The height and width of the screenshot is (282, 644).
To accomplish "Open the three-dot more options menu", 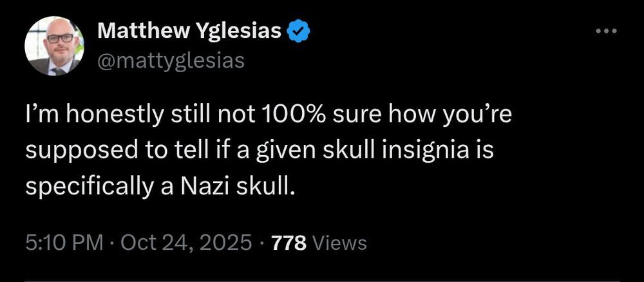I will pos(607,32).
